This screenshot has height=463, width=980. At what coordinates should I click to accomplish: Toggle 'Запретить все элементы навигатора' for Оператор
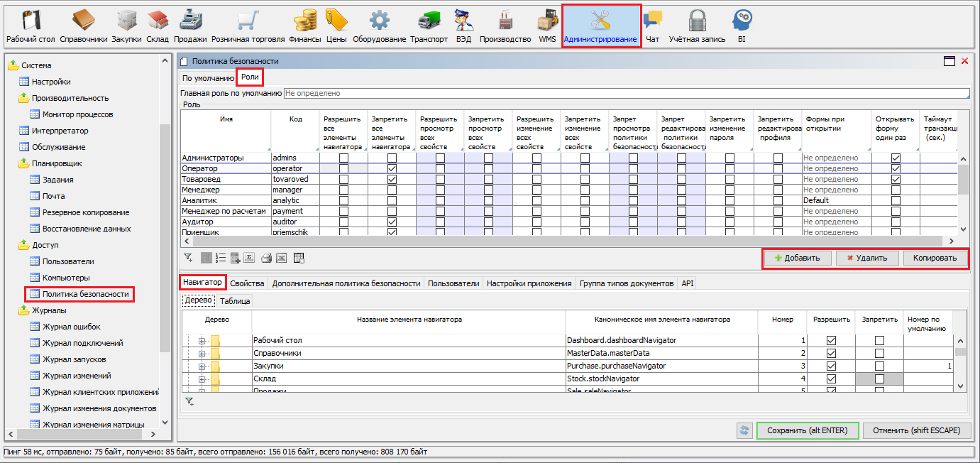click(x=392, y=168)
